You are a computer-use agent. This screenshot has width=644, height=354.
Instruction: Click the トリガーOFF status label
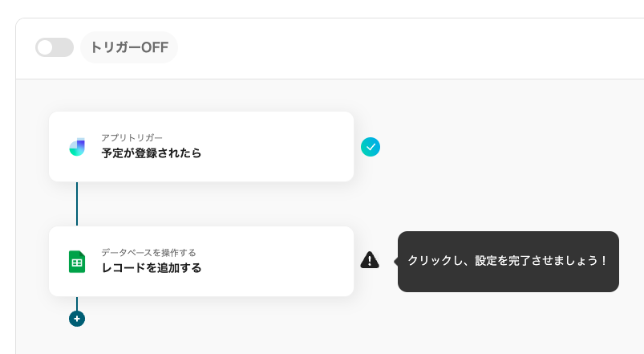click(x=129, y=47)
